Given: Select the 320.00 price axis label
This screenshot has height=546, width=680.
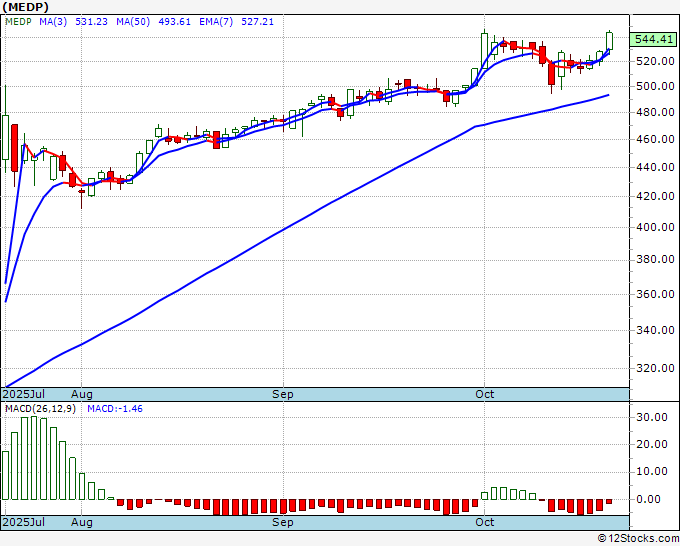Looking at the screenshot, I should pos(655,368).
